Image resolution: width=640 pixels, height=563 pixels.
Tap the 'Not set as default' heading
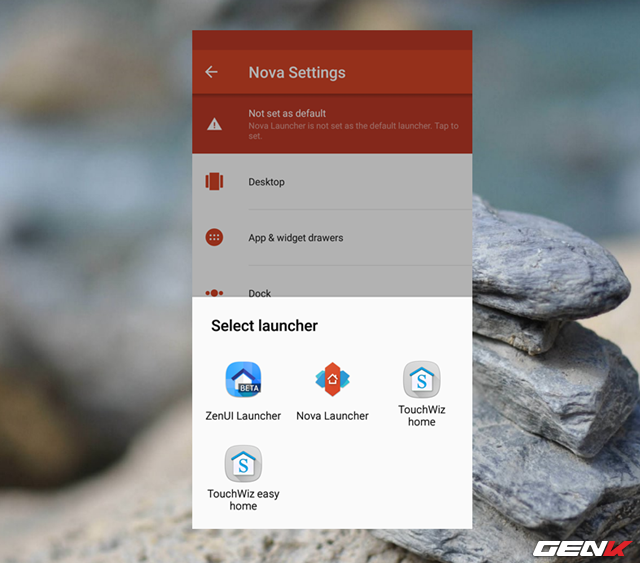click(288, 113)
